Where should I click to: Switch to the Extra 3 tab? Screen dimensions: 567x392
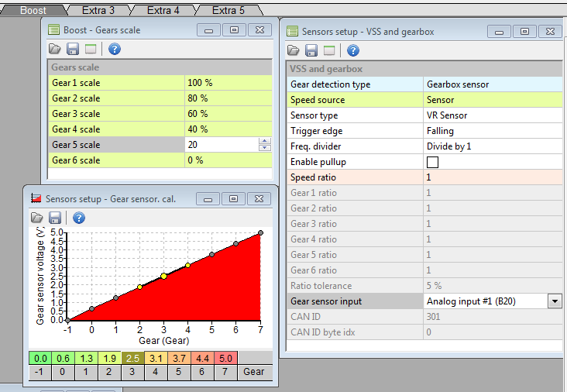coord(98,10)
